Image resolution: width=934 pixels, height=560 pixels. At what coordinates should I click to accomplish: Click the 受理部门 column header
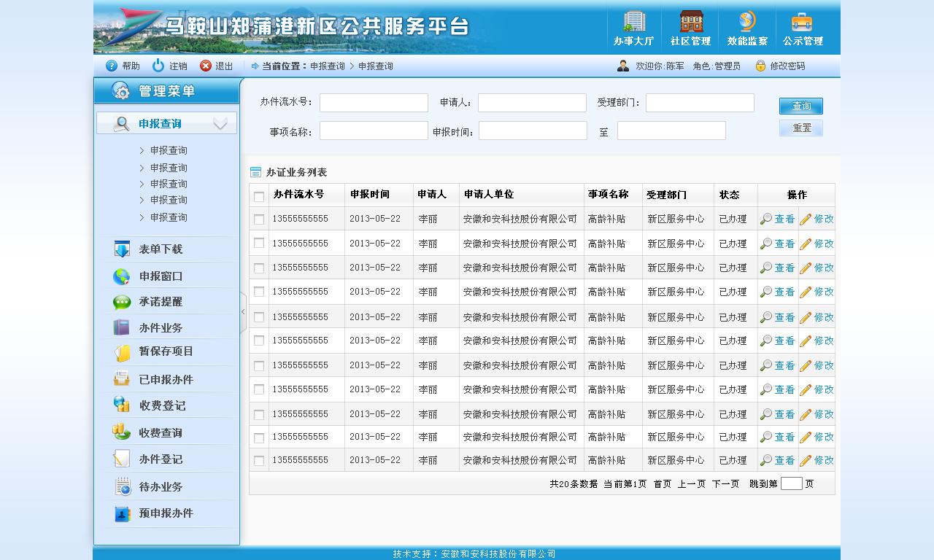(x=666, y=195)
